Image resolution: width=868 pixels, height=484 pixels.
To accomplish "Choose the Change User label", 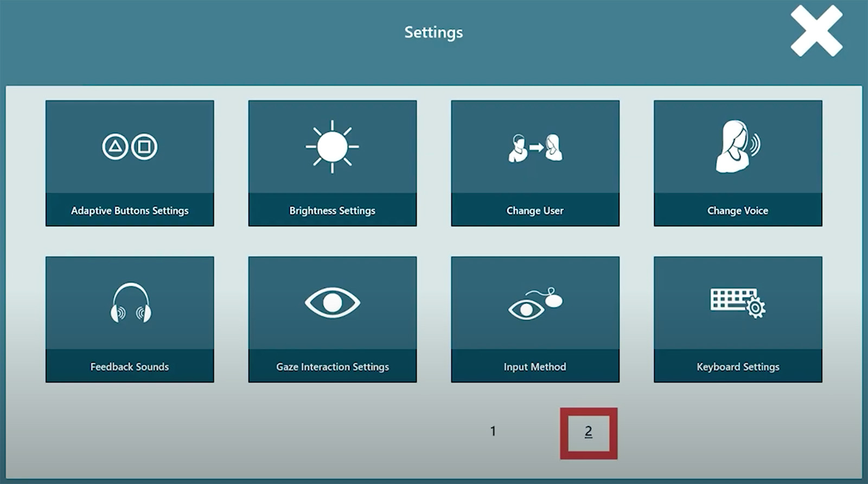I will click(535, 211).
